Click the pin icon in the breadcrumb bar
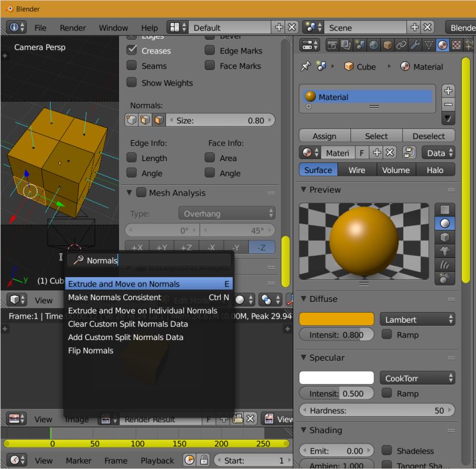Image resolution: width=476 pixels, height=469 pixels. [305, 67]
